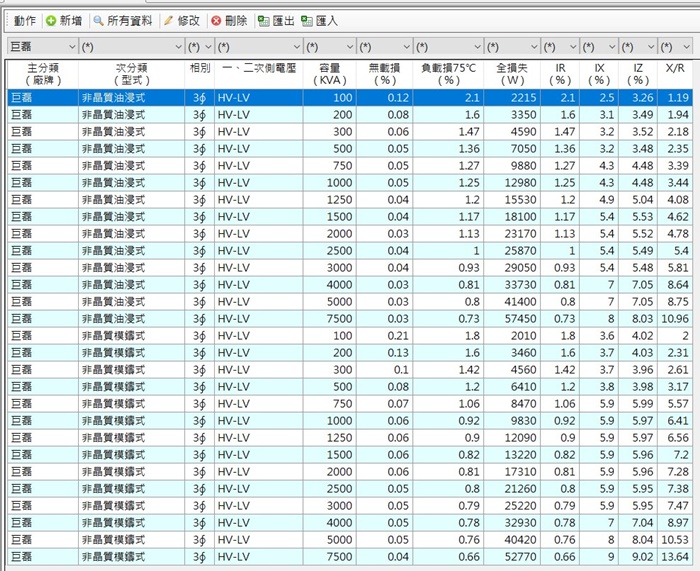Click the total loss cell 2010
Image resolution: width=700 pixels, height=571 pixels.
coord(512,336)
